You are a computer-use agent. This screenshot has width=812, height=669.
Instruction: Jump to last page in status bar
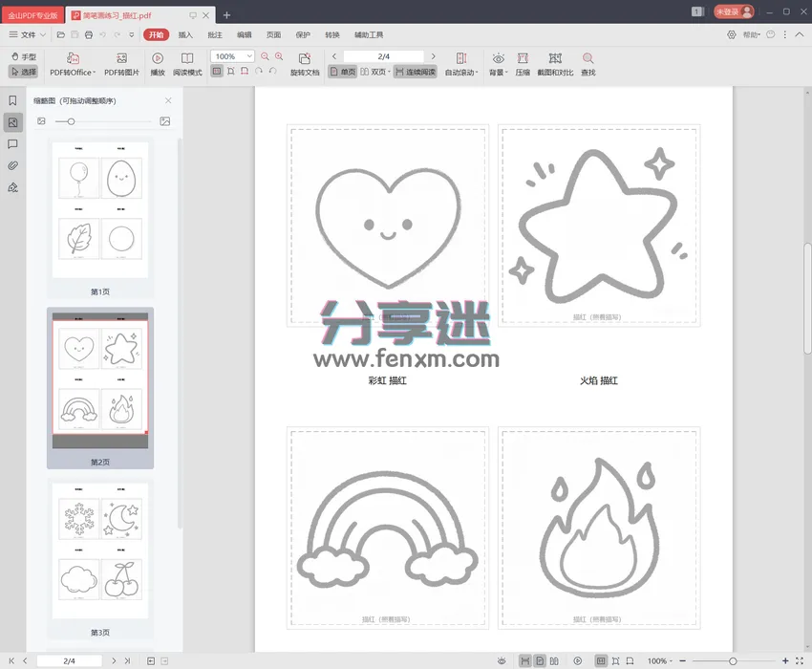(127, 660)
